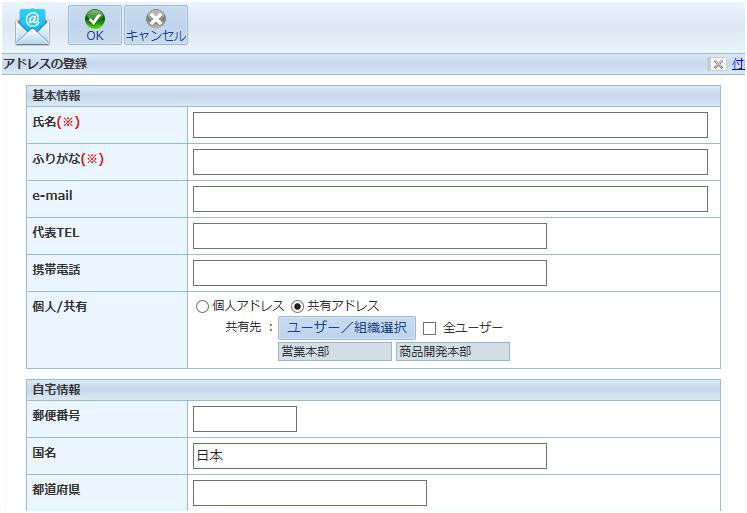Click the 氏名 text input field
This screenshot has width=747, height=513.
[x=449, y=125]
